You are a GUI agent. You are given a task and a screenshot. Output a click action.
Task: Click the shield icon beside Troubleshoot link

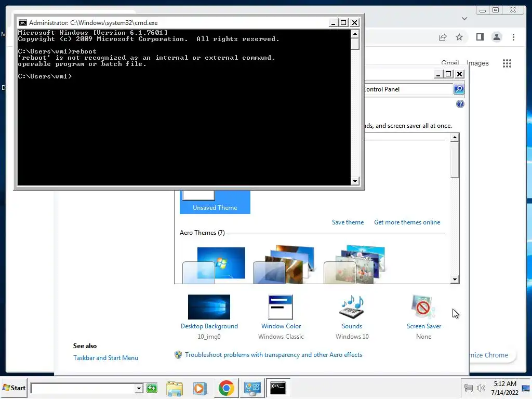coord(178,355)
